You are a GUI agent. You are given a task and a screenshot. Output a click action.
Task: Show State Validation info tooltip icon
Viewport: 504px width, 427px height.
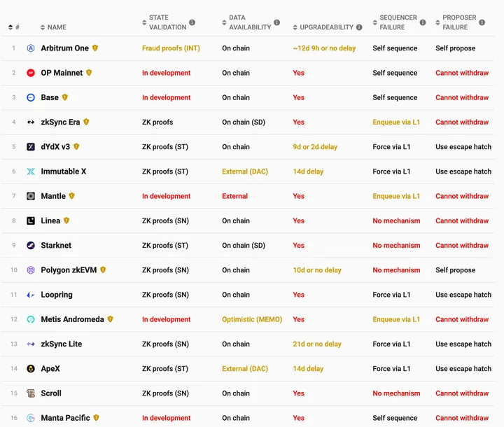coord(192,22)
